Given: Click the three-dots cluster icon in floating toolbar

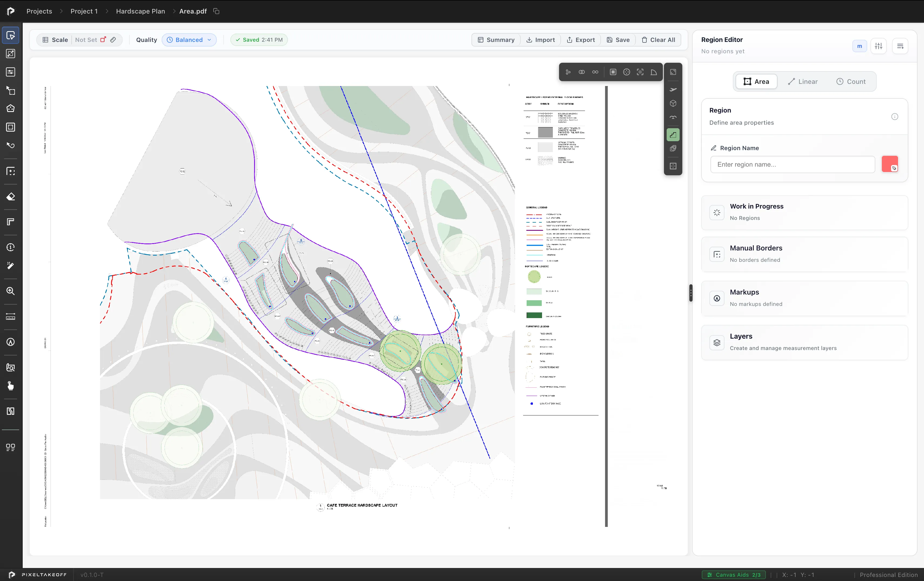Looking at the screenshot, I should tap(568, 72).
